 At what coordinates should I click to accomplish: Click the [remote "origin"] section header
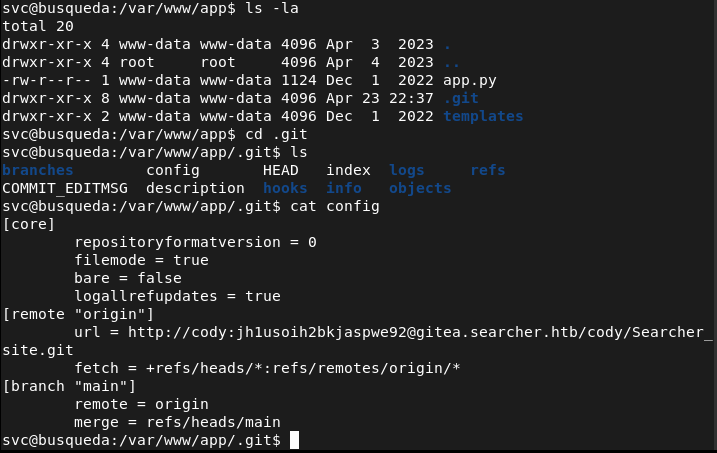(78, 314)
